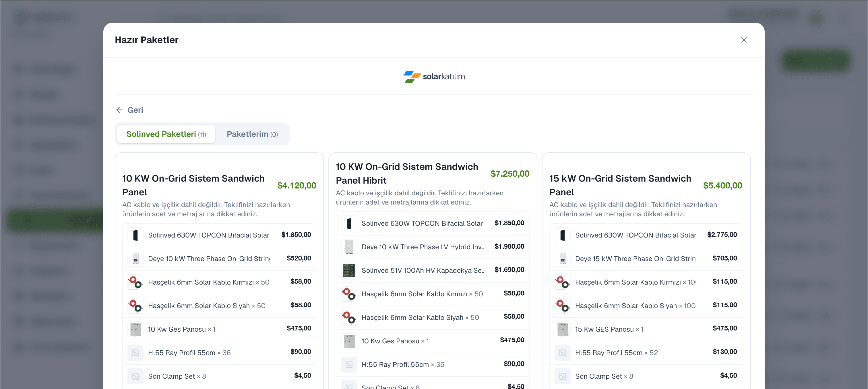
Task: Click the $1.980,00 hybrid inverter price
Action: coord(509,246)
